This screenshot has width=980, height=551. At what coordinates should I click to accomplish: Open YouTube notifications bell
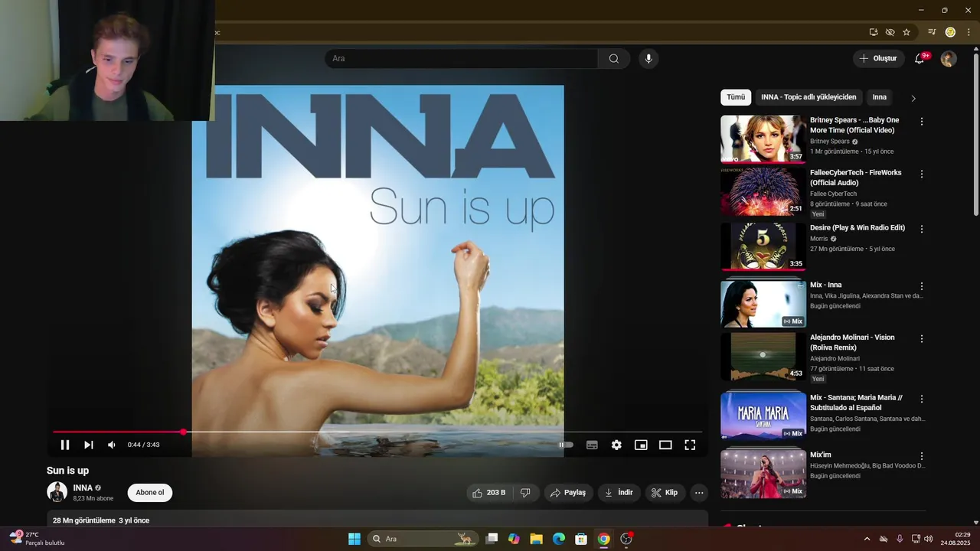tap(920, 59)
